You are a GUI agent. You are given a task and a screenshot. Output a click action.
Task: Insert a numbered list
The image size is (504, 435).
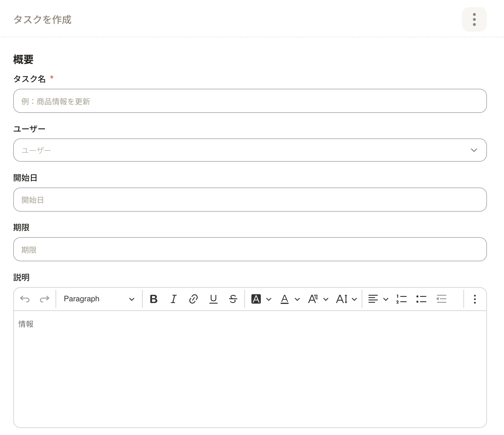[x=401, y=299]
